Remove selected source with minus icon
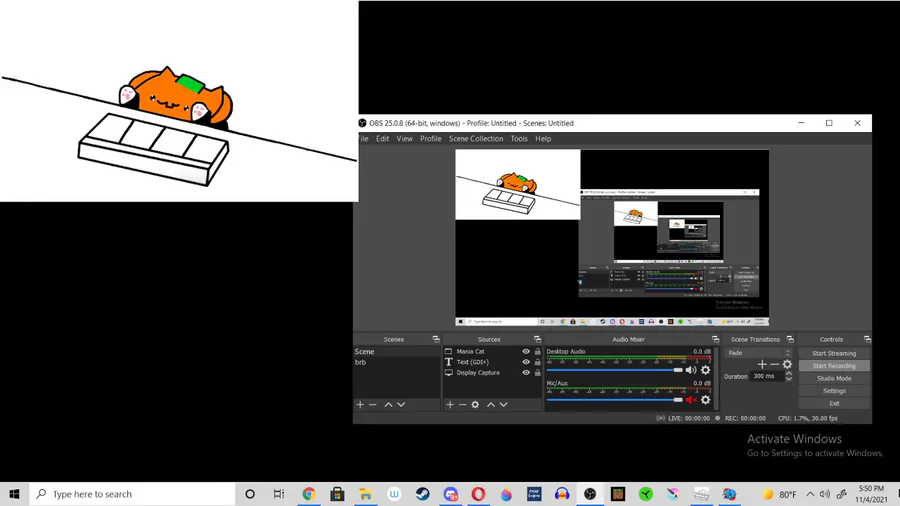900x506 pixels. click(463, 404)
